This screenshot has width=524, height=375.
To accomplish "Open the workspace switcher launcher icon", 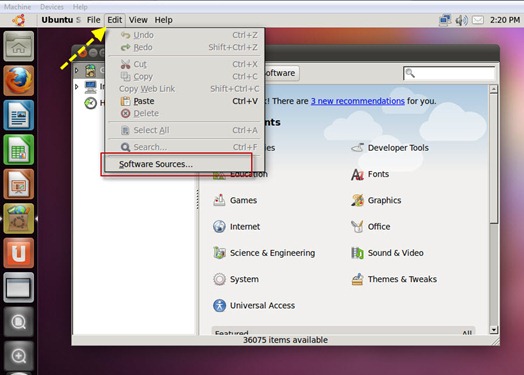I will click(x=19, y=287).
